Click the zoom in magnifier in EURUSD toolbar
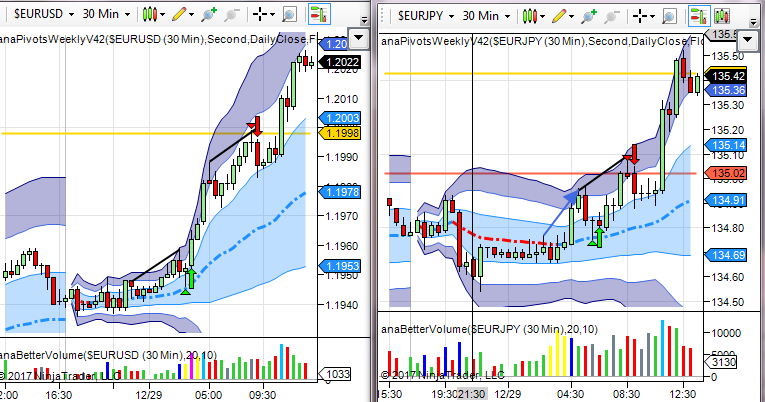Image resolution: width=765 pixels, height=402 pixels. (x=209, y=15)
